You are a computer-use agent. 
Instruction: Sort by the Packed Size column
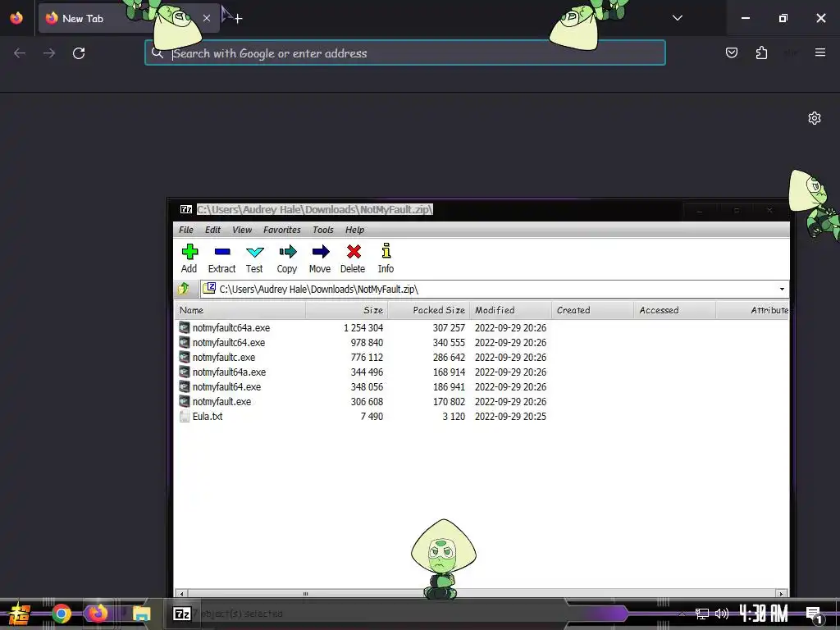(x=428, y=310)
